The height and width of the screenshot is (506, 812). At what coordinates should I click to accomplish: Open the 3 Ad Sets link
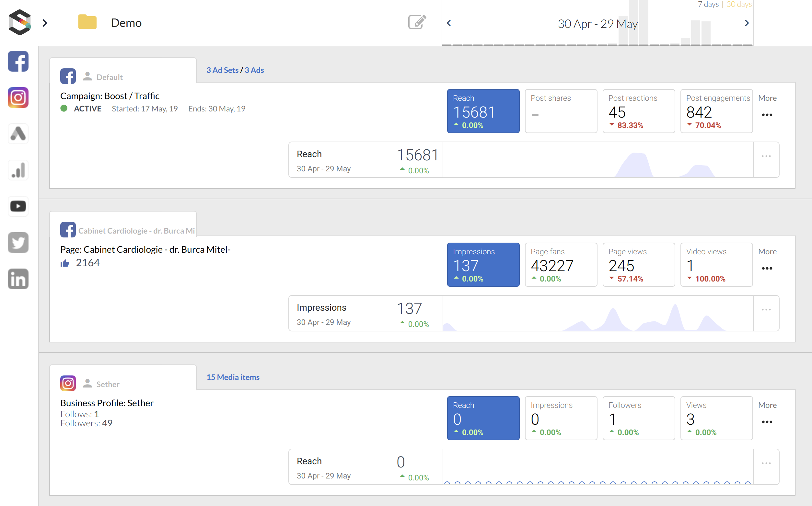222,70
